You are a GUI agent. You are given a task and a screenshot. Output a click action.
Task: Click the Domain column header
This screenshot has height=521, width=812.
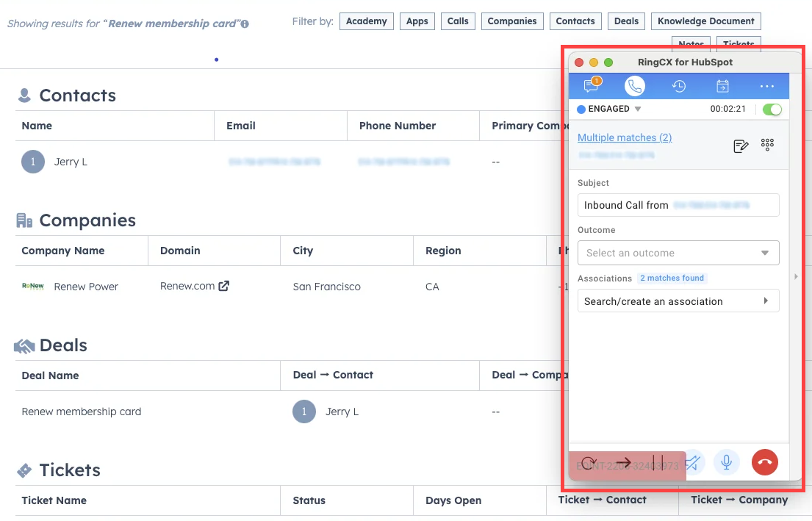point(180,251)
